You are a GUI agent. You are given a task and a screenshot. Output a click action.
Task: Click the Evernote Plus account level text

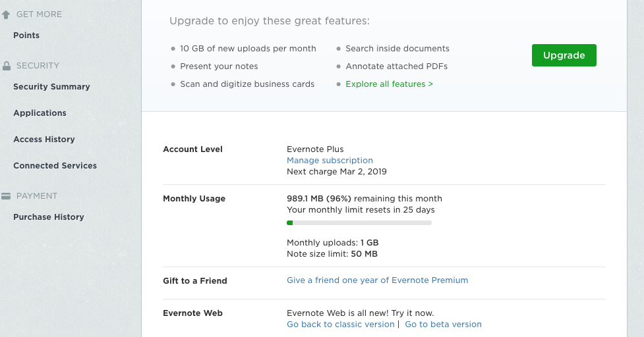pyautogui.click(x=315, y=149)
